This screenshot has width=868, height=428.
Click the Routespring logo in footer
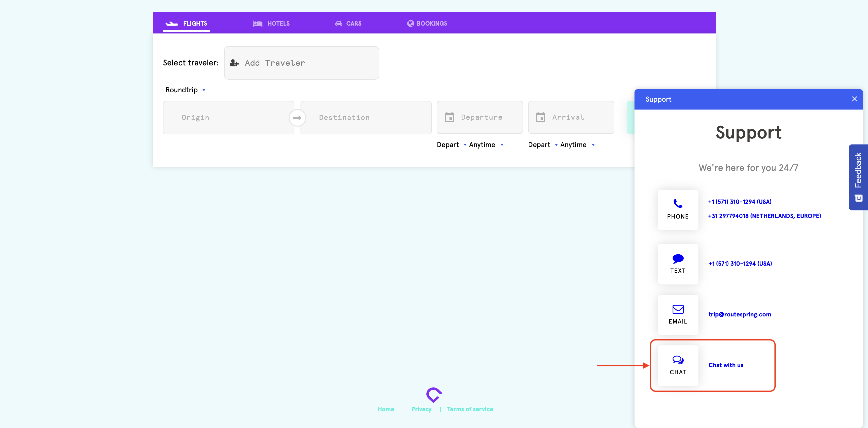pyautogui.click(x=434, y=395)
